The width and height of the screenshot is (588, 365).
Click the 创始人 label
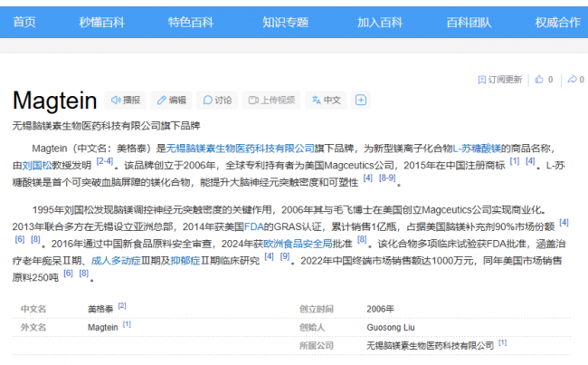[311, 328]
